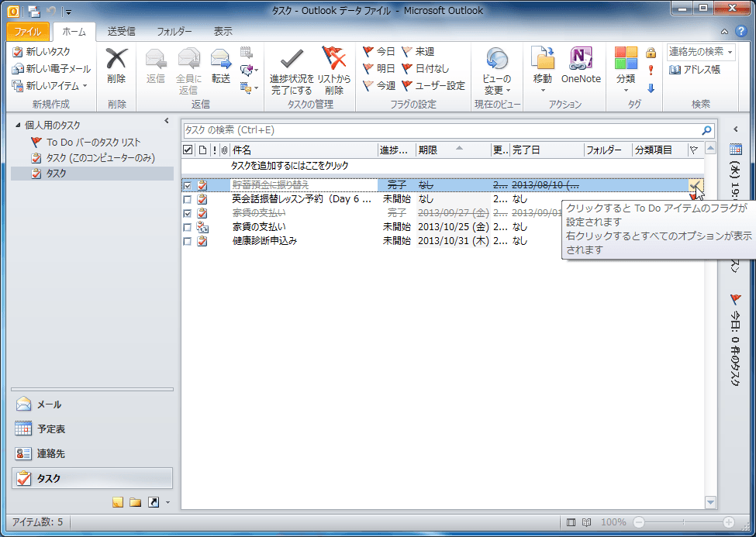Sort by 件名 column header

click(304, 150)
